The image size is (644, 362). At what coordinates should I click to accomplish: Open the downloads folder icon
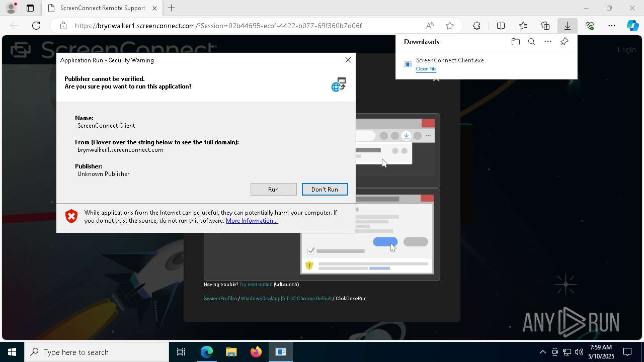515,42
